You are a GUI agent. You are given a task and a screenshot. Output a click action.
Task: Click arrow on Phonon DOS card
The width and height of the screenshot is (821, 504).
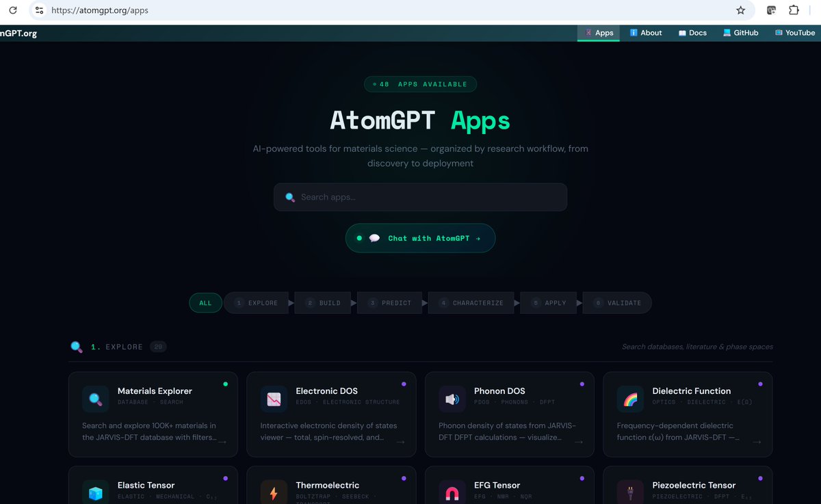click(579, 442)
